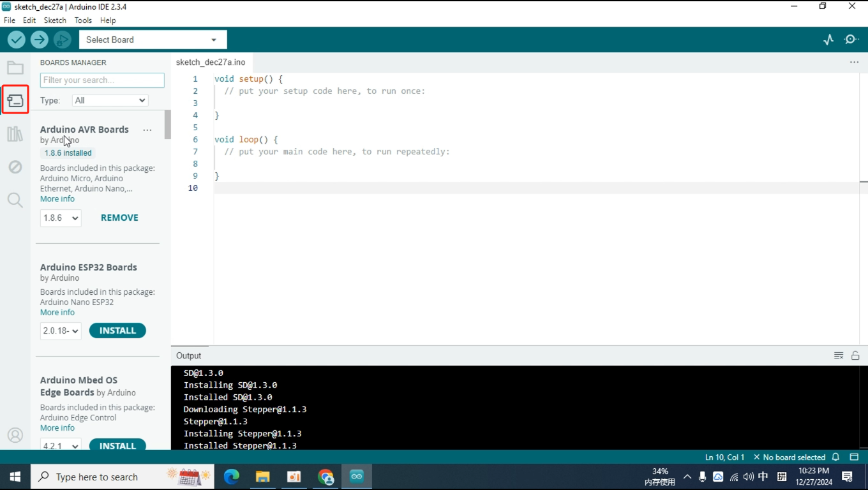This screenshot has width=868, height=490.
Task: Install the Arduino ESP32 Boards package
Action: point(117,330)
